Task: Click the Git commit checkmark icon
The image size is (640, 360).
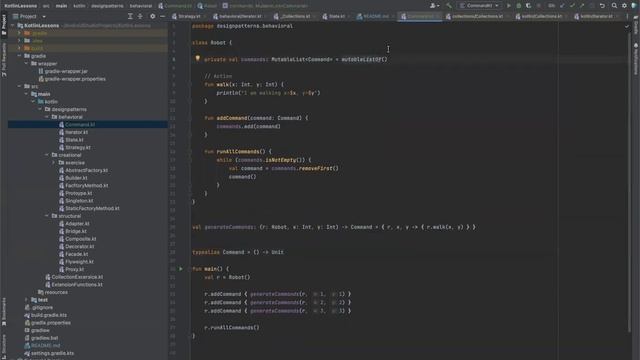Action: [572, 6]
